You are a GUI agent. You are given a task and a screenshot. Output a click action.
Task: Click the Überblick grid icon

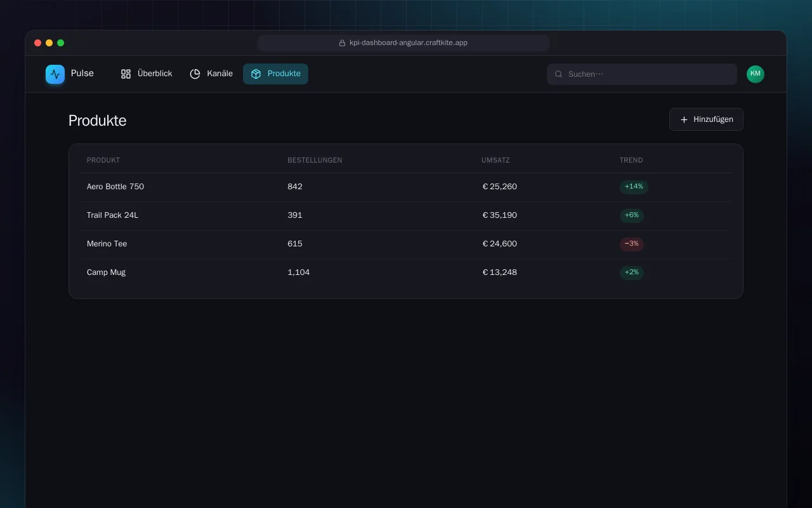point(126,74)
